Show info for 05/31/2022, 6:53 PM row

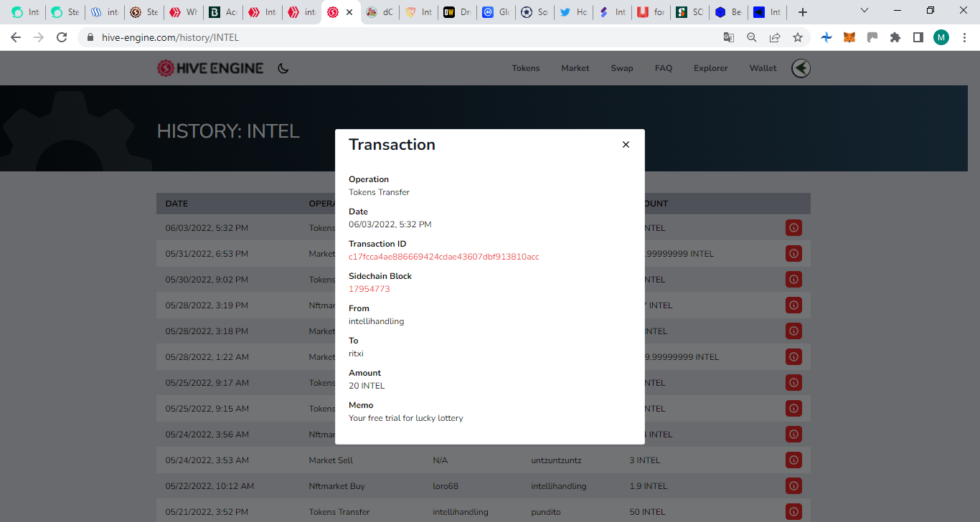click(x=793, y=253)
